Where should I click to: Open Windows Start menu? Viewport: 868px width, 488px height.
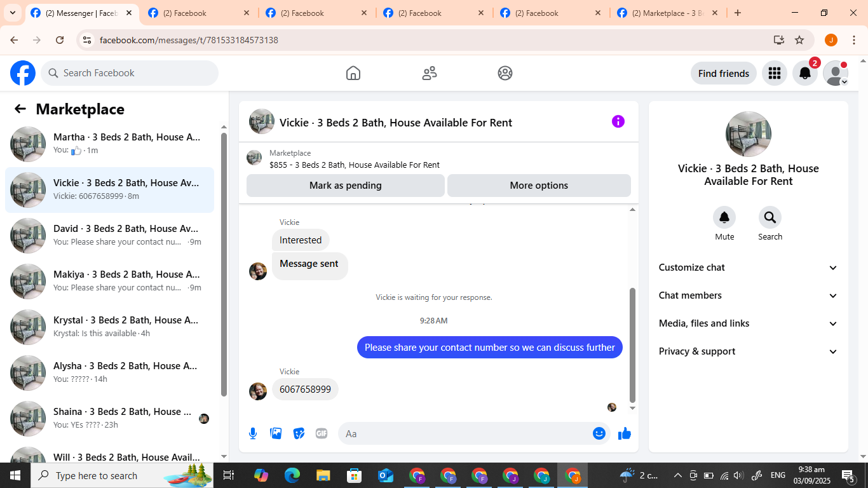point(15,475)
